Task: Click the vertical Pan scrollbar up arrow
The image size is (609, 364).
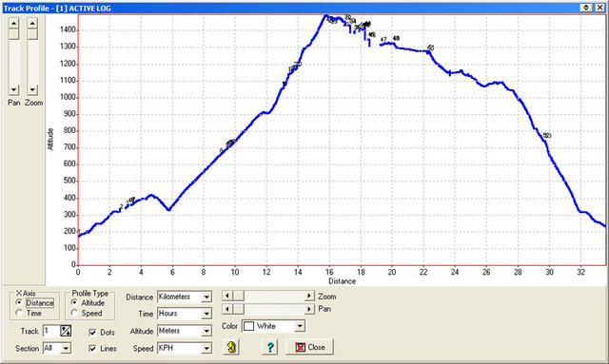Action: [13, 23]
